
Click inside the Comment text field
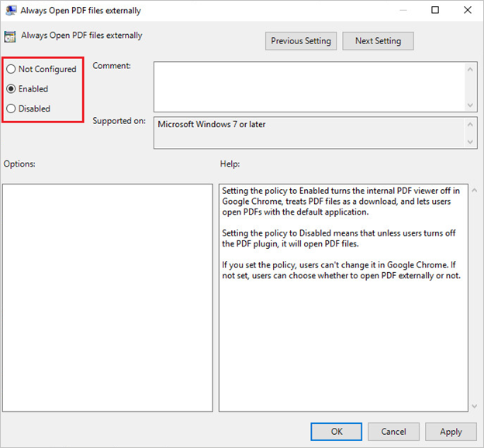309,87
